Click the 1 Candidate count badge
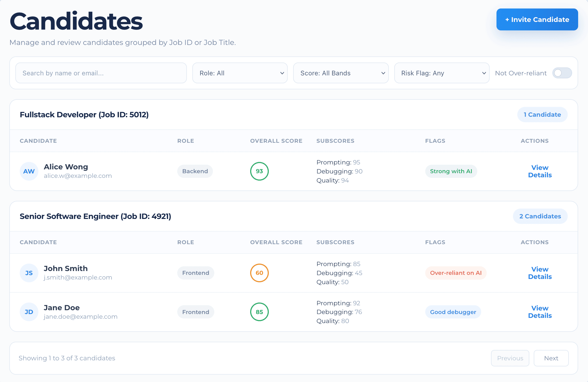 [542, 115]
